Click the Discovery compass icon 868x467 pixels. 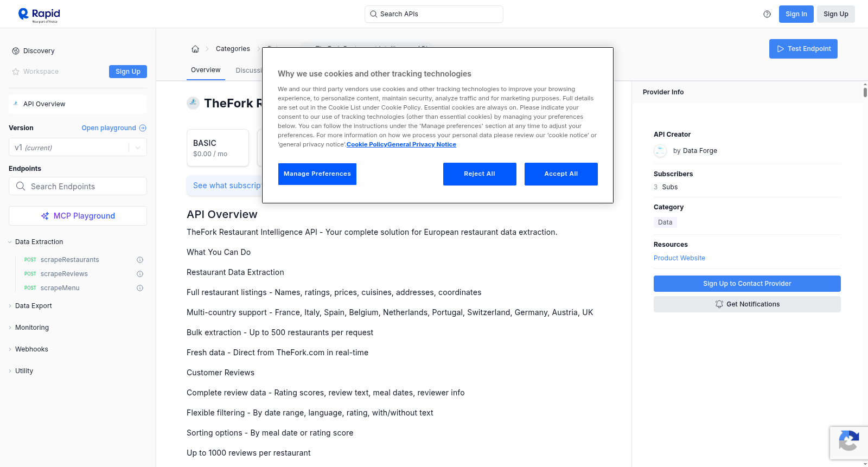16,51
